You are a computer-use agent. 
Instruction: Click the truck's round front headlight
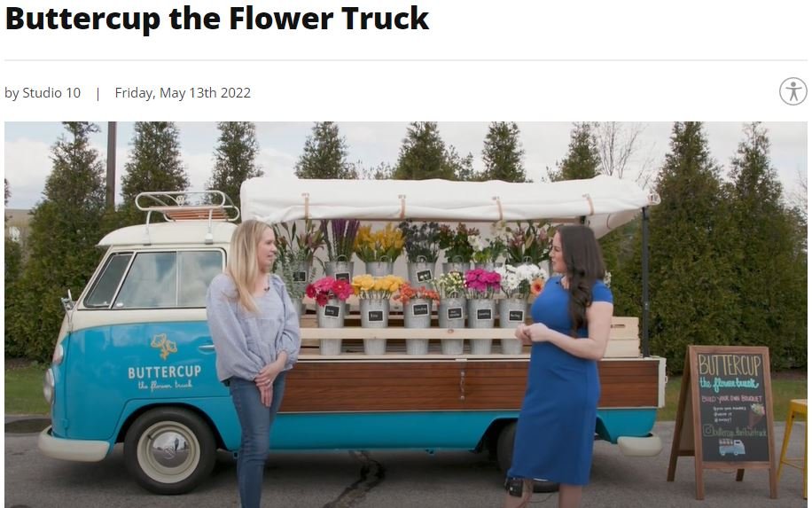coord(49,385)
